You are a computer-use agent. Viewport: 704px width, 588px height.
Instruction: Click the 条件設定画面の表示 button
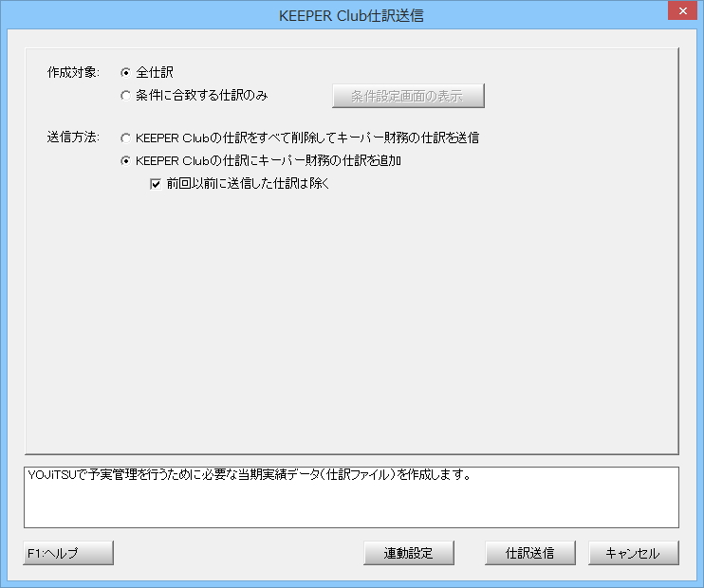point(408,96)
